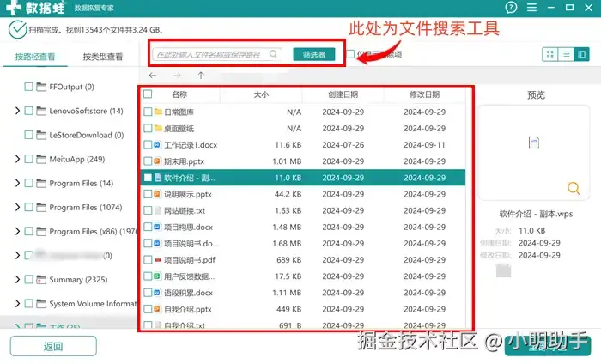
Task: Expand the LenovoSoftstore tree node
Action: 17,111
